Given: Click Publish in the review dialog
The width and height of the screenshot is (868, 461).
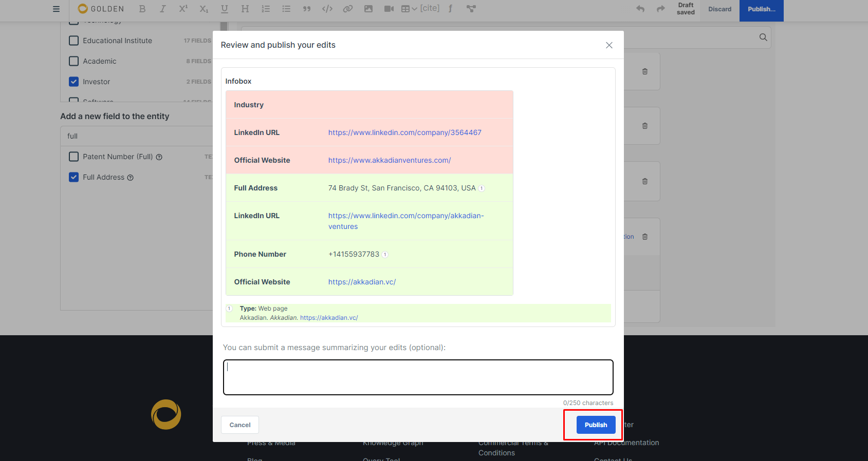Looking at the screenshot, I should pyautogui.click(x=596, y=425).
